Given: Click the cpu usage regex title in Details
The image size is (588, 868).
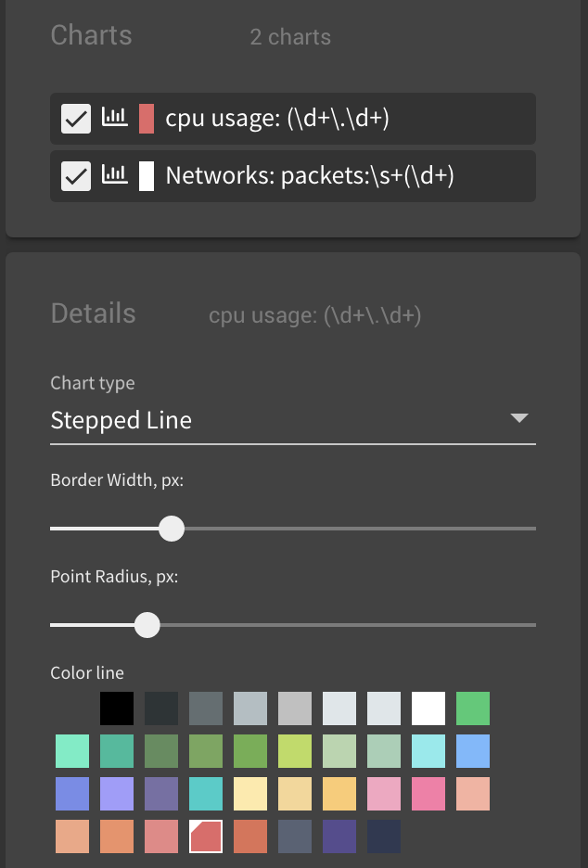Looking at the screenshot, I should tap(315, 315).
